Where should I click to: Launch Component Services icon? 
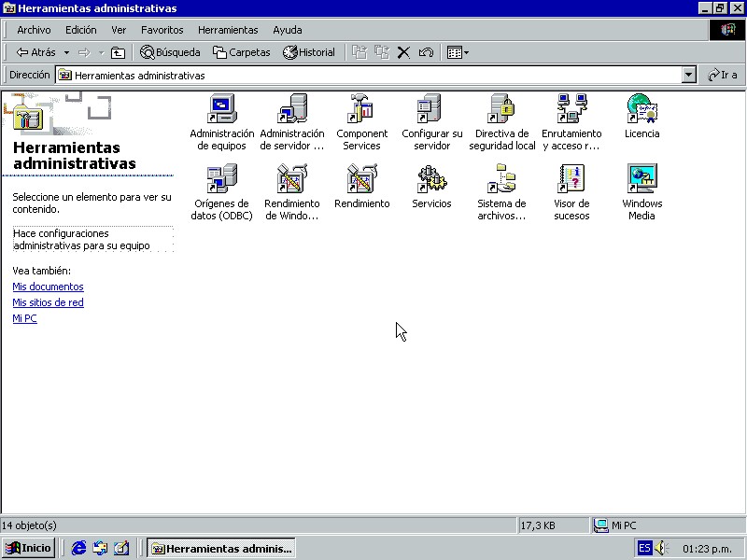click(361, 122)
